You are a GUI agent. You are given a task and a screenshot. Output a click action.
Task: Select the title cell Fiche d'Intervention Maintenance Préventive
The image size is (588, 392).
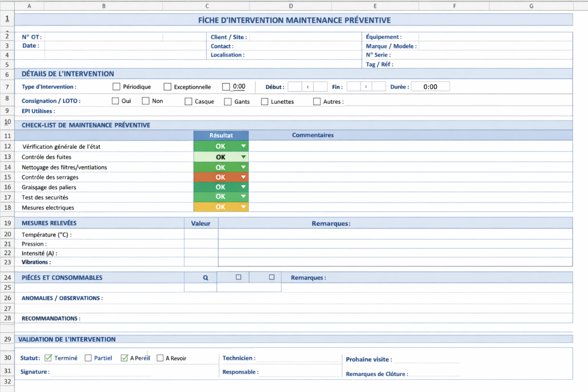pos(294,20)
